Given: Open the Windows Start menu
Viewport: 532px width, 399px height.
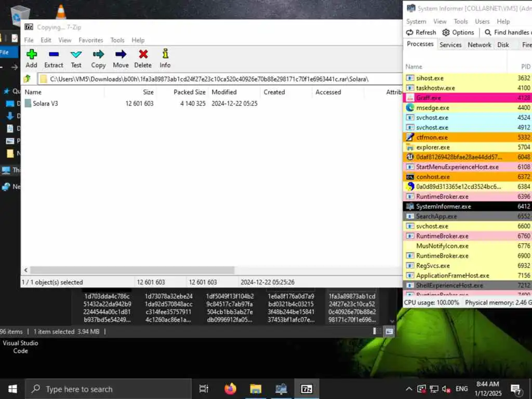Looking at the screenshot, I should [12, 389].
